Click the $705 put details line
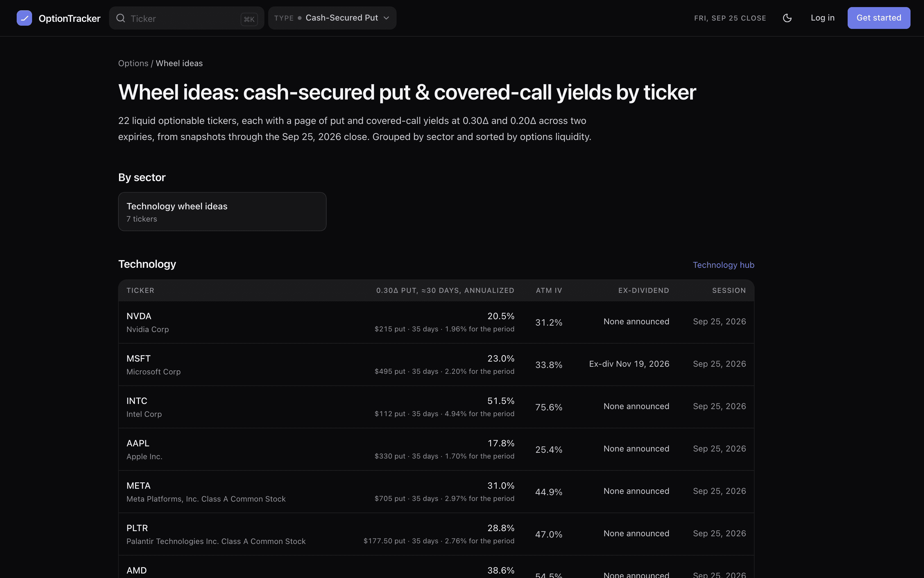This screenshot has height=578, width=924. pyautogui.click(x=444, y=498)
